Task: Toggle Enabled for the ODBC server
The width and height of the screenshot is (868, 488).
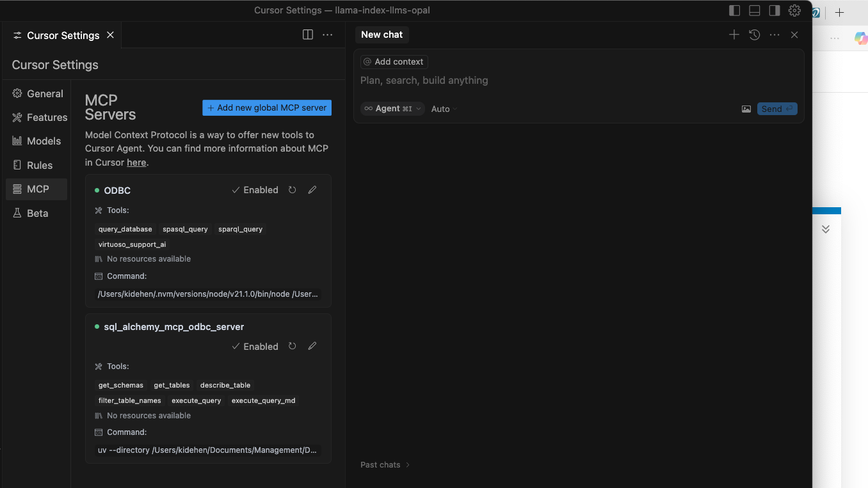Action: click(x=255, y=190)
